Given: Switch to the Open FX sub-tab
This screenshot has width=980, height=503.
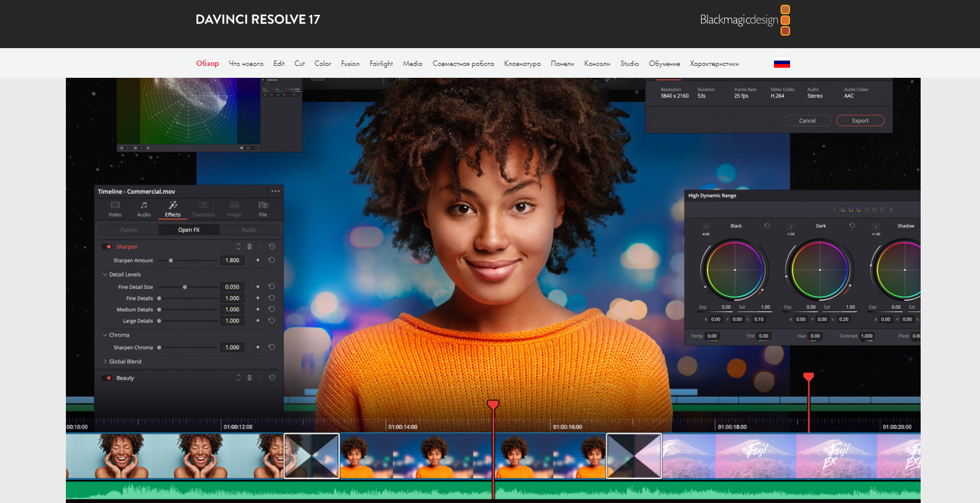Looking at the screenshot, I should coord(189,230).
